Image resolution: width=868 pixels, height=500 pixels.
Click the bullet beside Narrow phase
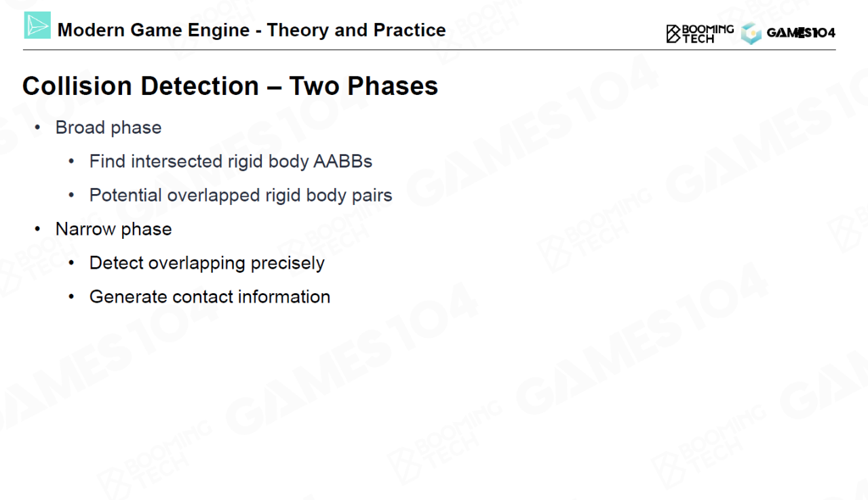(x=39, y=229)
